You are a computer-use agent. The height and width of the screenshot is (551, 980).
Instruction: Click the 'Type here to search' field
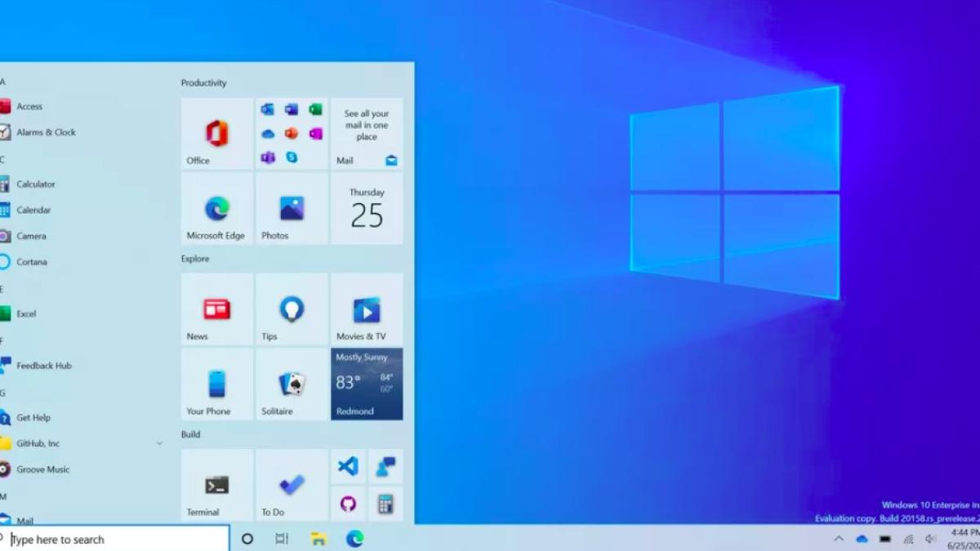(114, 539)
